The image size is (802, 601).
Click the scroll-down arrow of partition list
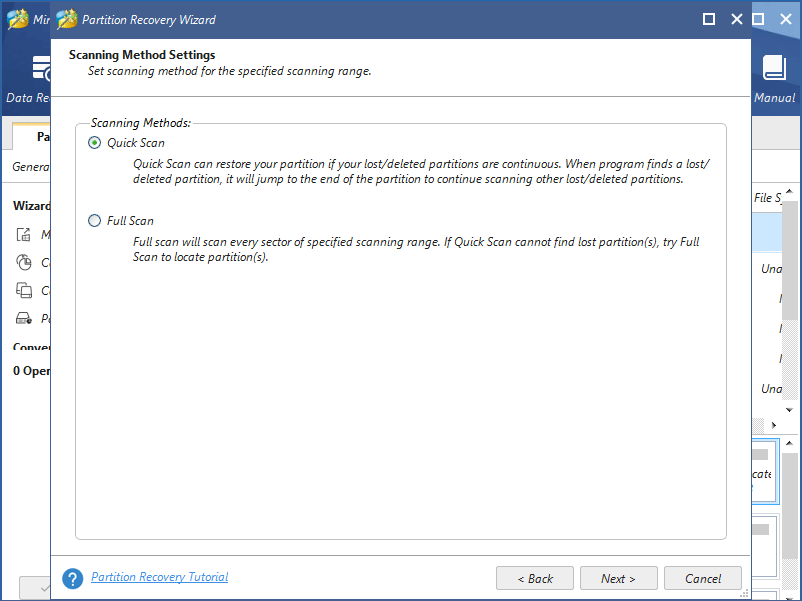click(x=789, y=410)
